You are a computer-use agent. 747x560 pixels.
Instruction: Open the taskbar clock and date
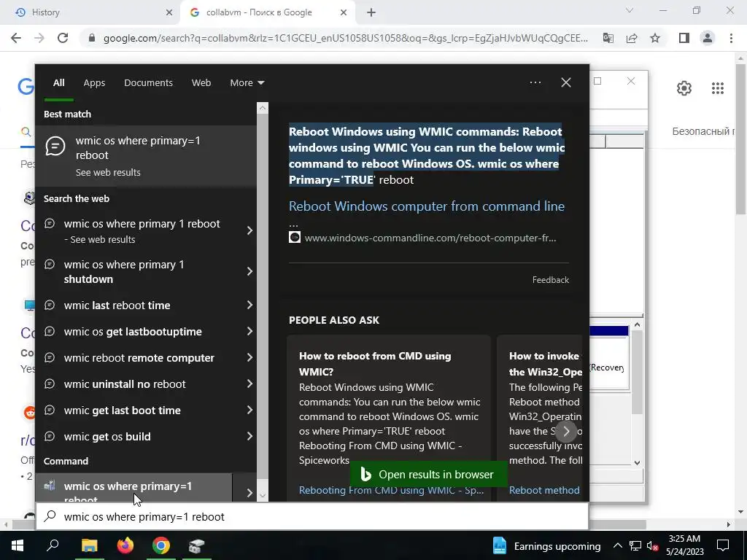pos(684,545)
